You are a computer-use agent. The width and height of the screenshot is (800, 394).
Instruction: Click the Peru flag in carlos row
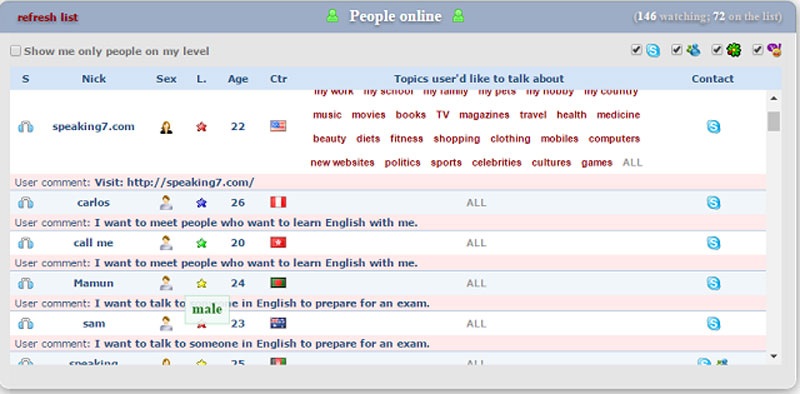pos(278,202)
